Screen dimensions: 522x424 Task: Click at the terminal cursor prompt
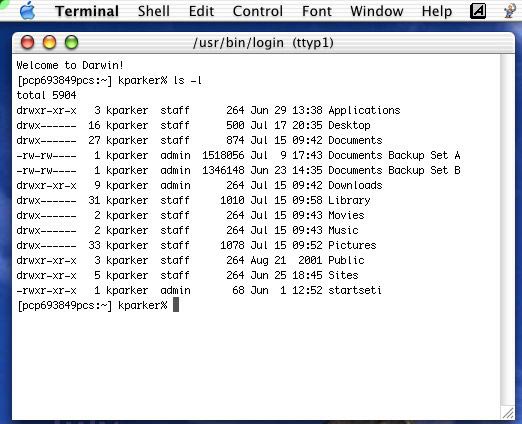176,305
